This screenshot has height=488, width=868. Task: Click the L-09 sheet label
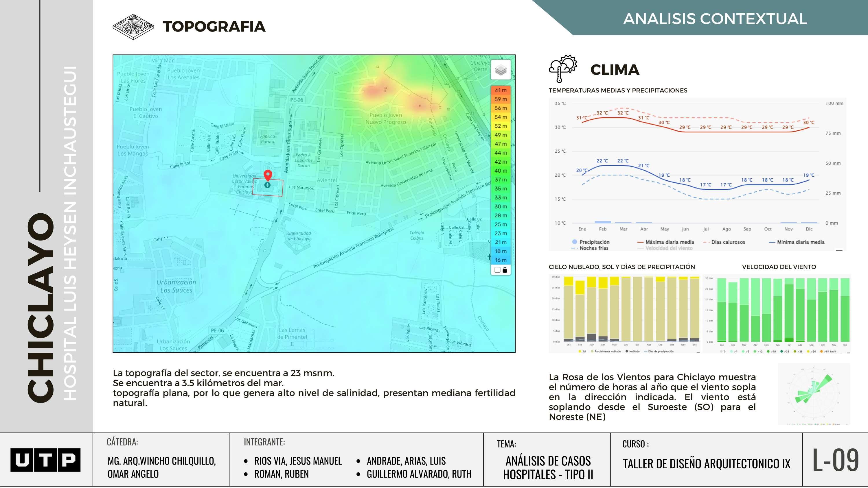pyautogui.click(x=835, y=460)
